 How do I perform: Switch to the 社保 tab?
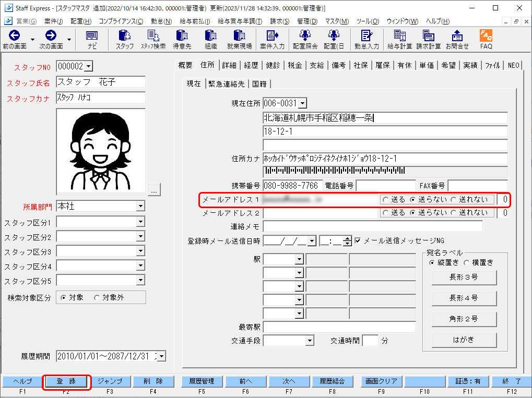360,65
